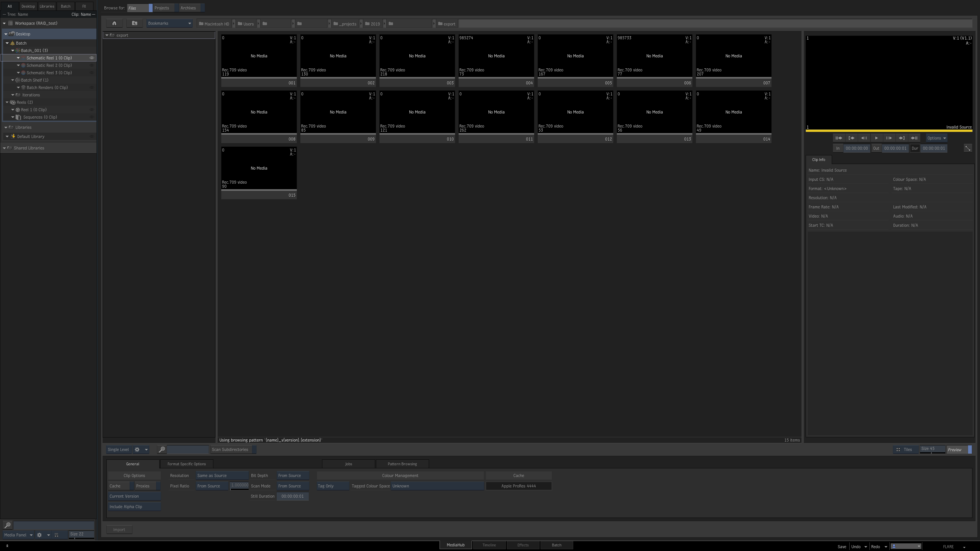Select the clip thumbnail labeled 004
The height and width of the screenshot is (551, 980).
(496, 56)
